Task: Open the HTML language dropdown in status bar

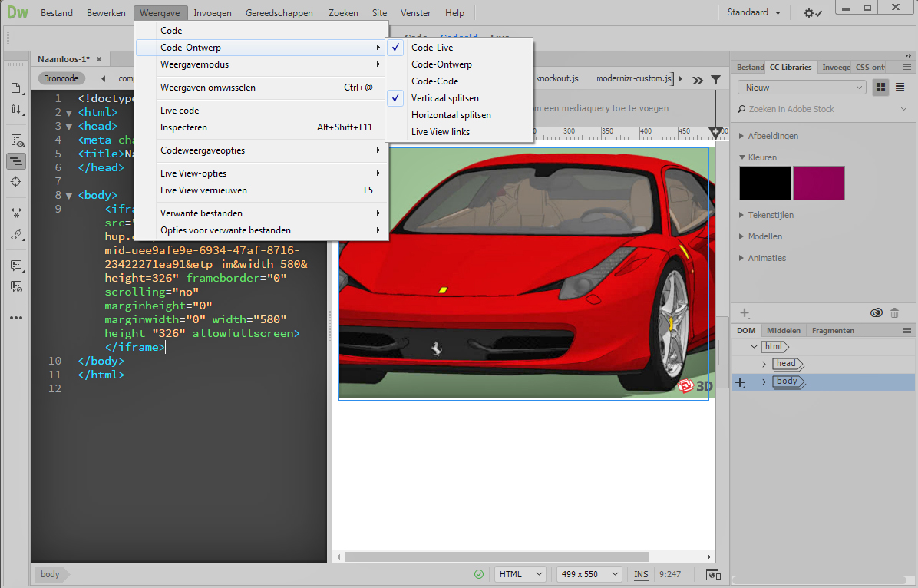Action: [x=520, y=574]
